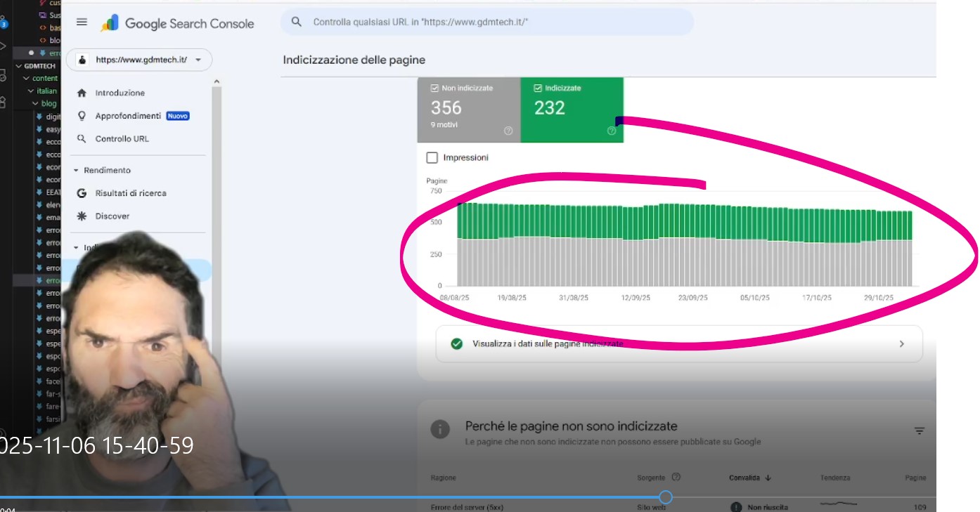Click the hamburger menu next to Search Console
The height and width of the screenshot is (512, 980).
click(82, 22)
